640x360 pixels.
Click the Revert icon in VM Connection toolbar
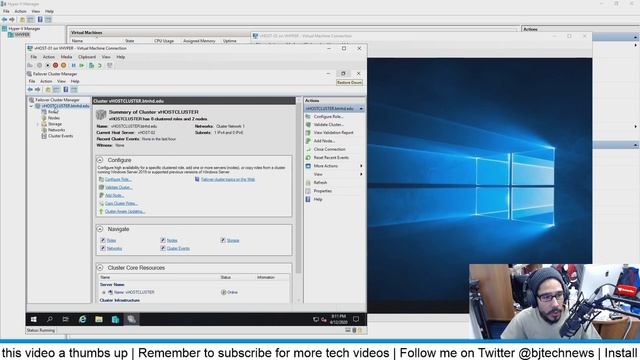coord(100,65)
